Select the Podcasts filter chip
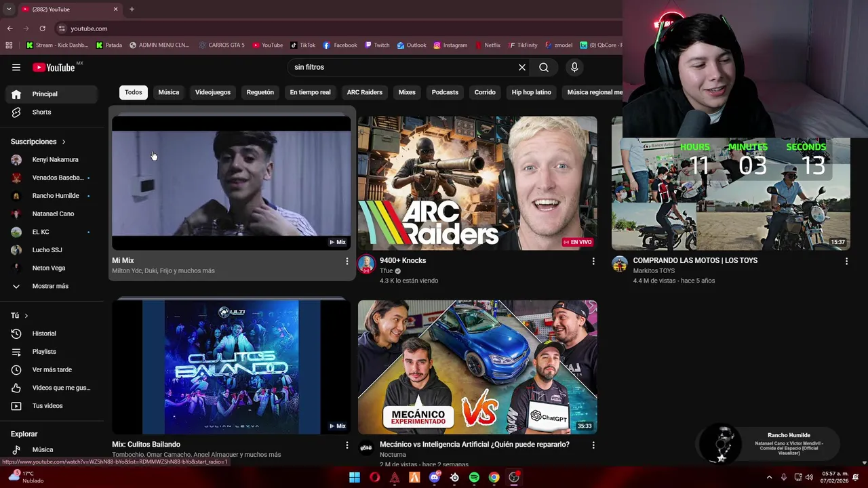The width and height of the screenshot is (868, 488). (x=445, y=92)
